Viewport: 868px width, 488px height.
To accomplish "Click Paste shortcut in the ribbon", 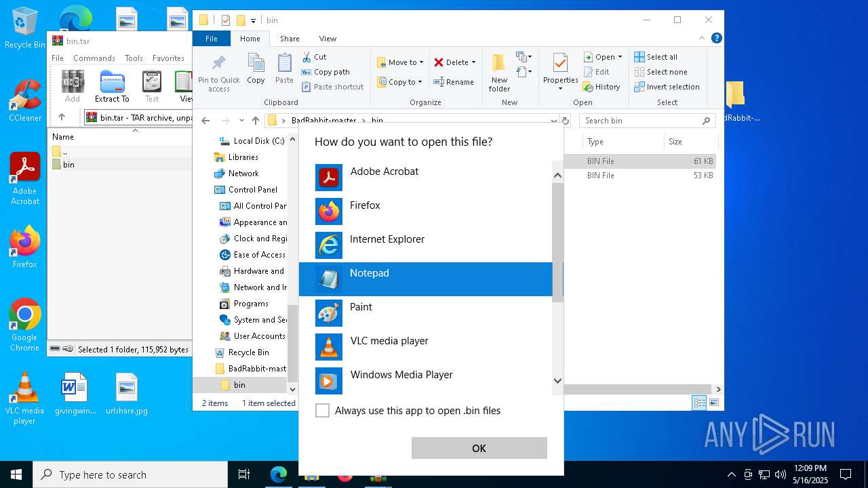I will pyautogui.click(x=332, y=87).
